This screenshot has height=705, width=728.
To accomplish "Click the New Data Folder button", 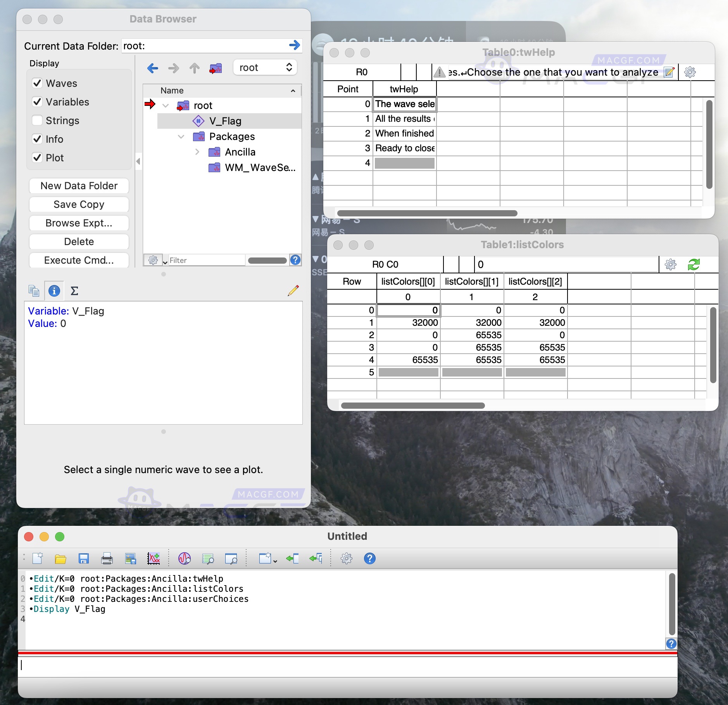I will pos(79,186).
